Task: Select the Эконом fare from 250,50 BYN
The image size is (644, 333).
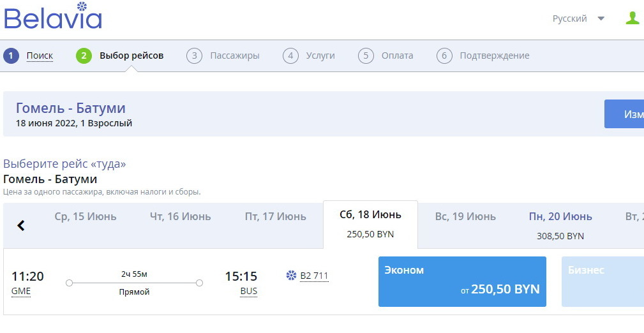Action: point(462,281)
